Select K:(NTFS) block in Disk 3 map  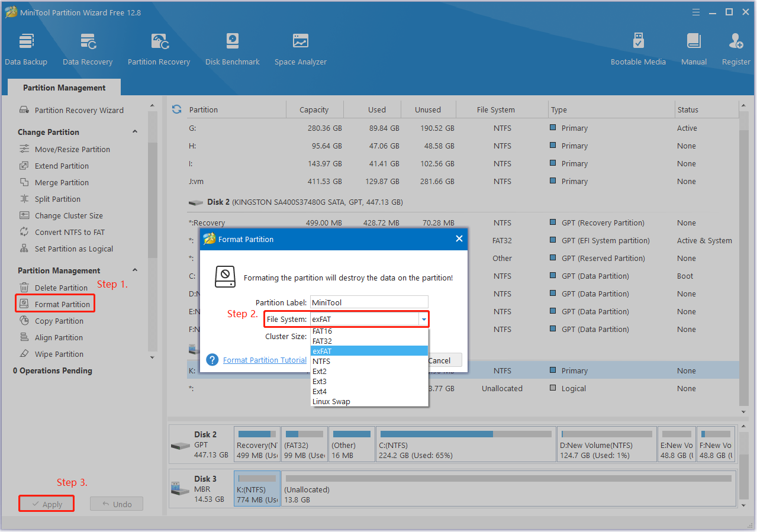pos(257,489)
